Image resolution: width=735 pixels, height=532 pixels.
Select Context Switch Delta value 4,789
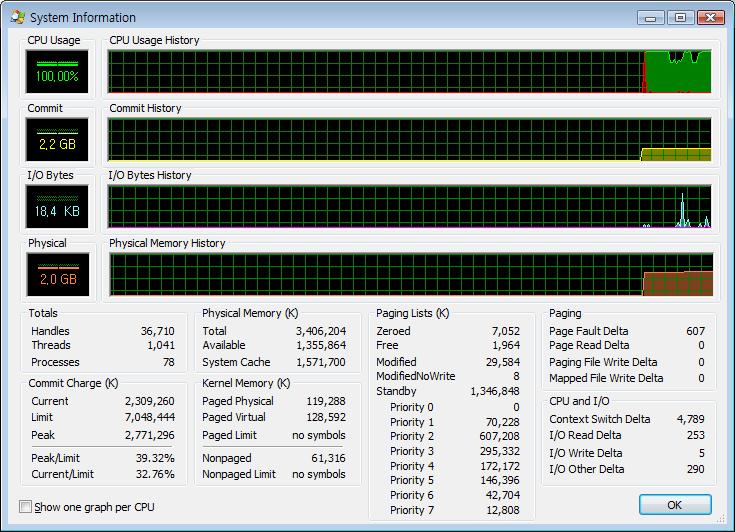click(691, 419)
